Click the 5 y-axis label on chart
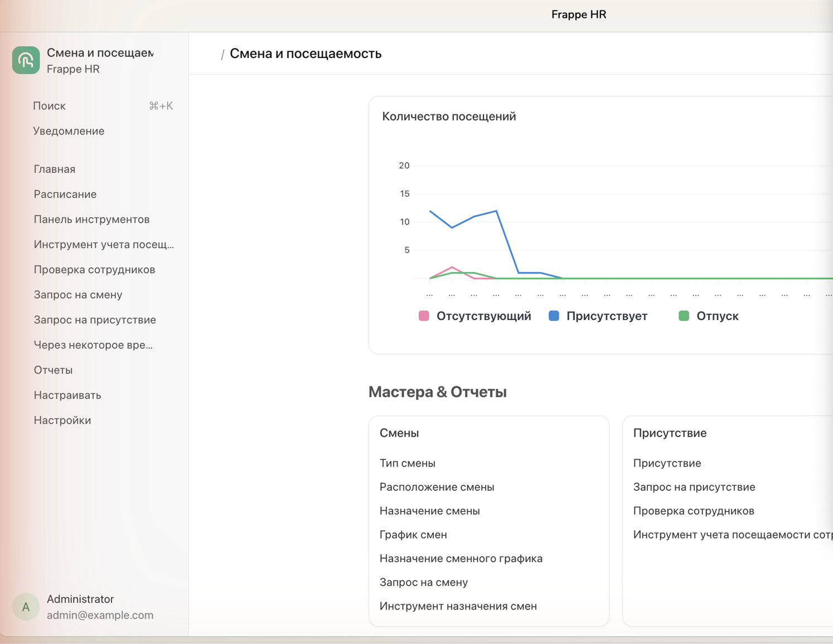The width and height of the screenshot is (833, 644). pos(407,250)
